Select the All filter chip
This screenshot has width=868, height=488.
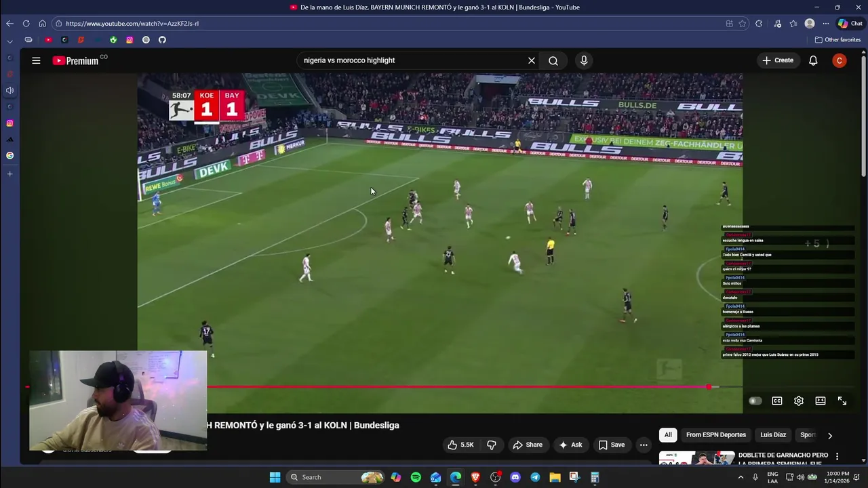tap(668, 435)
